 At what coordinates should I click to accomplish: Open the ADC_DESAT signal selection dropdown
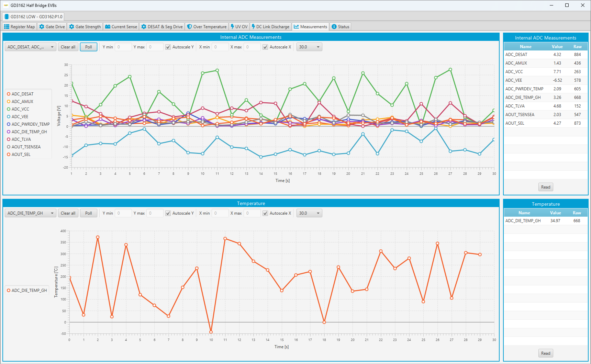click(x=30, y=47)
